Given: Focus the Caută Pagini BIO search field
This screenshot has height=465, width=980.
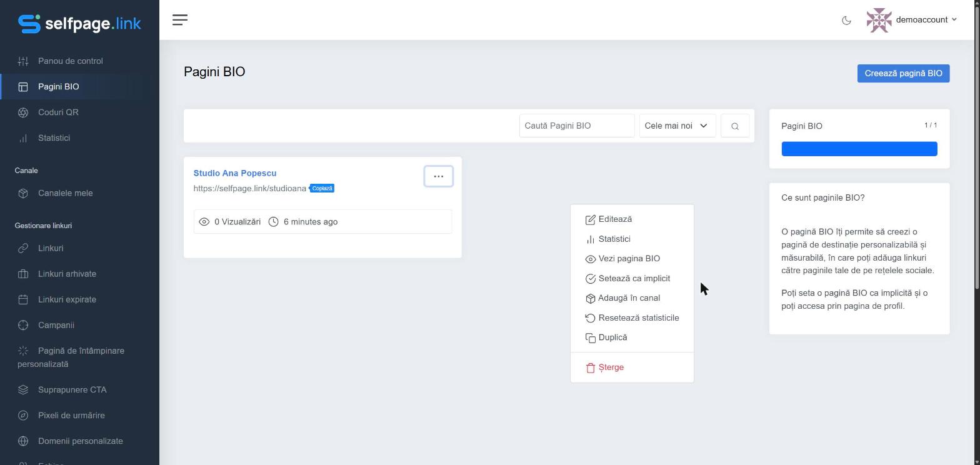Looking at the screenshot, I should [577, 126].
